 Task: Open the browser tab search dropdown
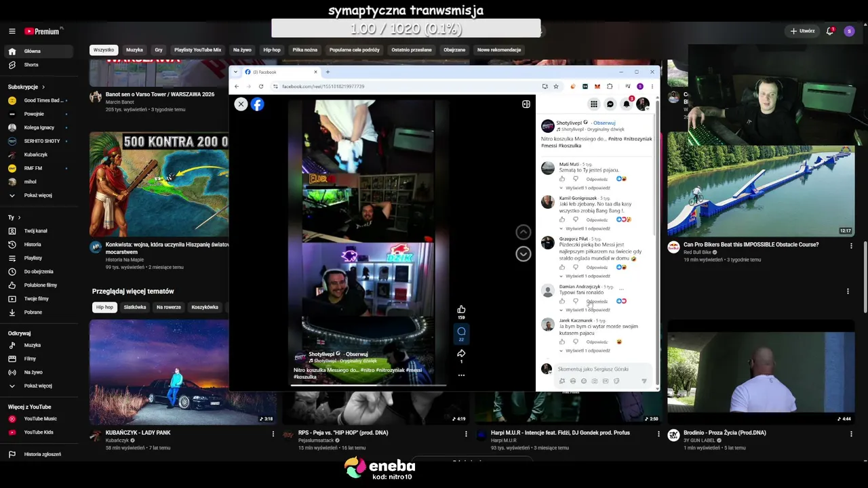point(236,72)
